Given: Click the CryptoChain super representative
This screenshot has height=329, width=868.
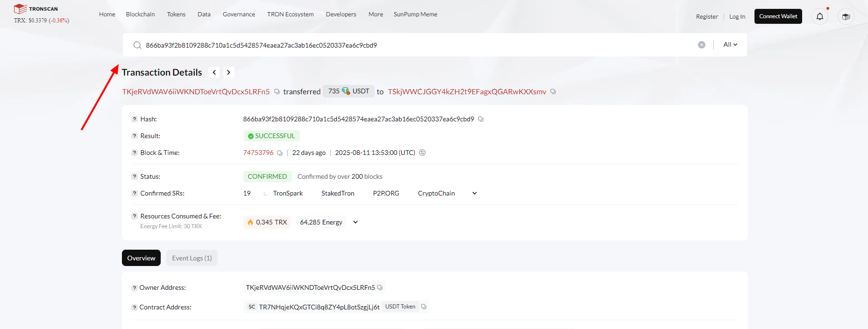Looking at the screenshot, I should [436, 193].
